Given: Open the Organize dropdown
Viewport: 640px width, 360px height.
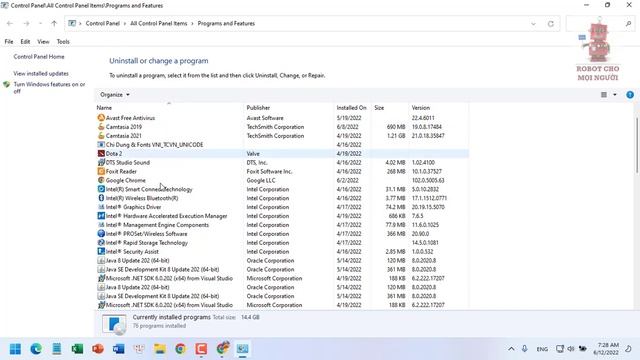Looking at the screenshot, I should (x=115, y=95).
